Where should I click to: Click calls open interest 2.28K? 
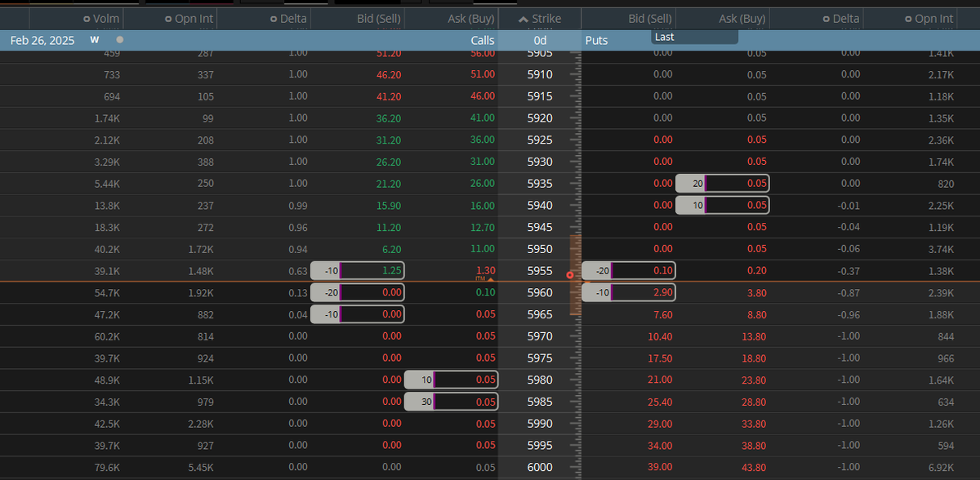(x=199, y=424)
